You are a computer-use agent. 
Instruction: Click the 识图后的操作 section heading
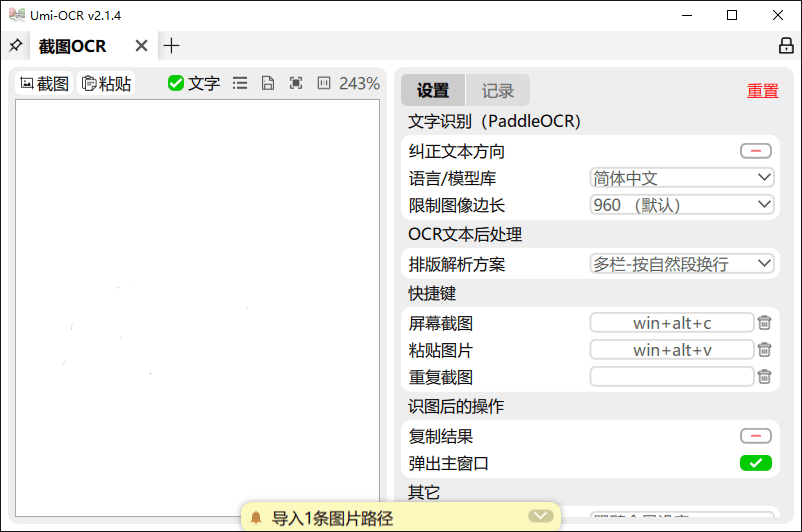coord(456,406)
